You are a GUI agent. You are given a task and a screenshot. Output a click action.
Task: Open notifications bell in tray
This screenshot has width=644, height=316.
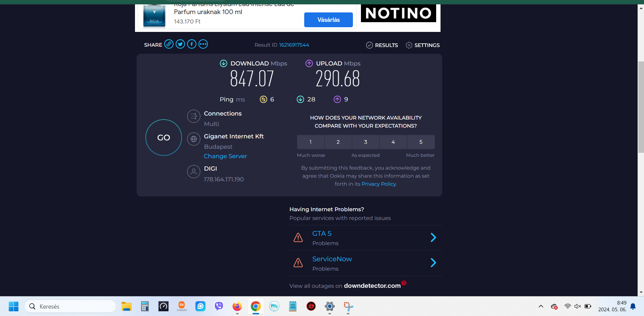(x=633, y=306)
